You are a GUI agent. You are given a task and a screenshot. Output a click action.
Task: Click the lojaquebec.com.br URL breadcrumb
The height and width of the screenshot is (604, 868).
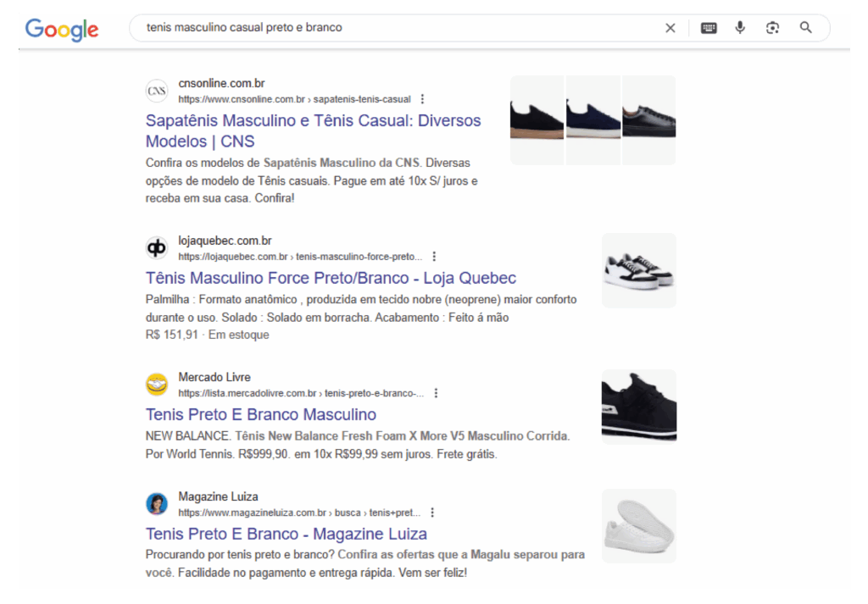[x=300, y=257]
